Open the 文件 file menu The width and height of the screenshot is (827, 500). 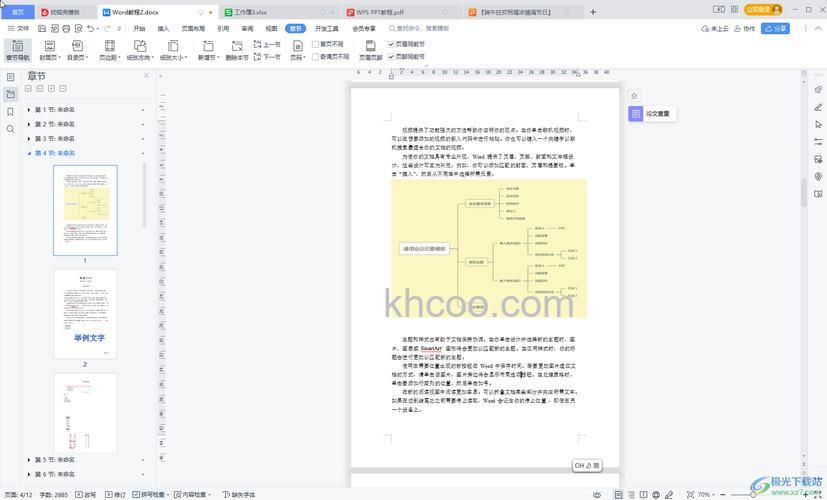click(x=18, y=28)
